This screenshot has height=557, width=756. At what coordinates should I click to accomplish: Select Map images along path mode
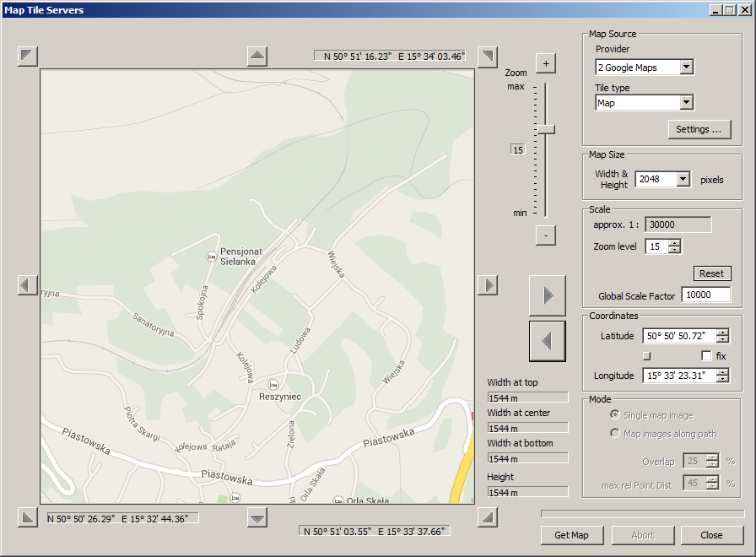click(615, 434)
